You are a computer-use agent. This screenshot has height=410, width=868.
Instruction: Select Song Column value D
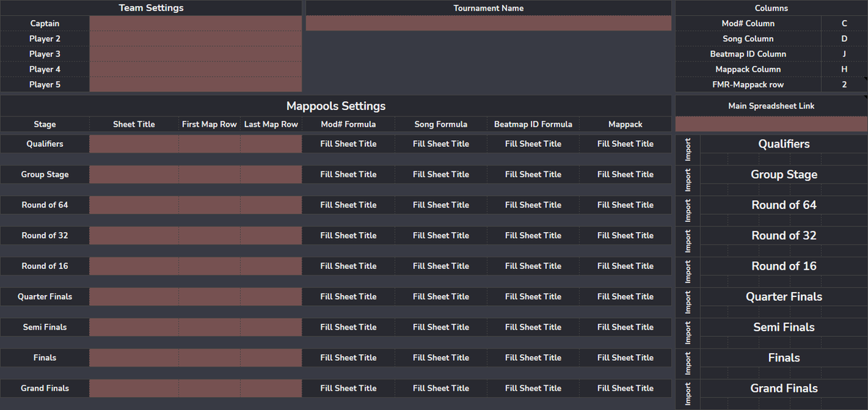click(x=844, y=38)
